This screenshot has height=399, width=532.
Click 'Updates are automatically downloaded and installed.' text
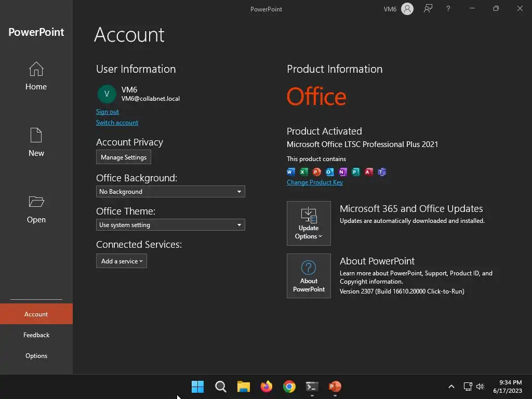pos(412,221)
